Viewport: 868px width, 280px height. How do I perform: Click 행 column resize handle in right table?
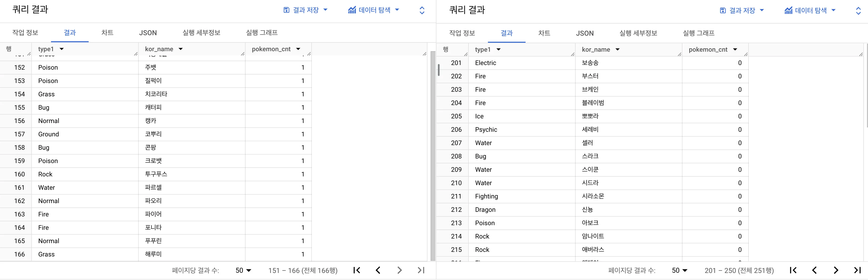(x=466, y=54)
